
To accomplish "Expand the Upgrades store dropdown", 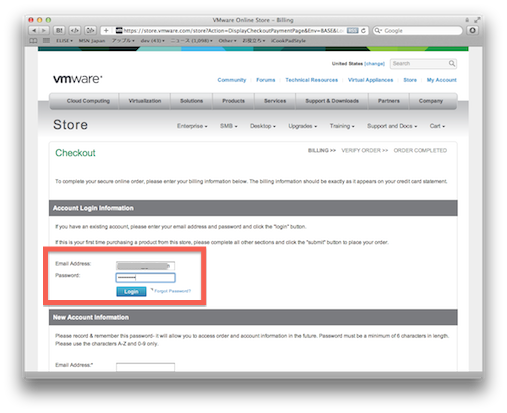I will coord(302,126).
